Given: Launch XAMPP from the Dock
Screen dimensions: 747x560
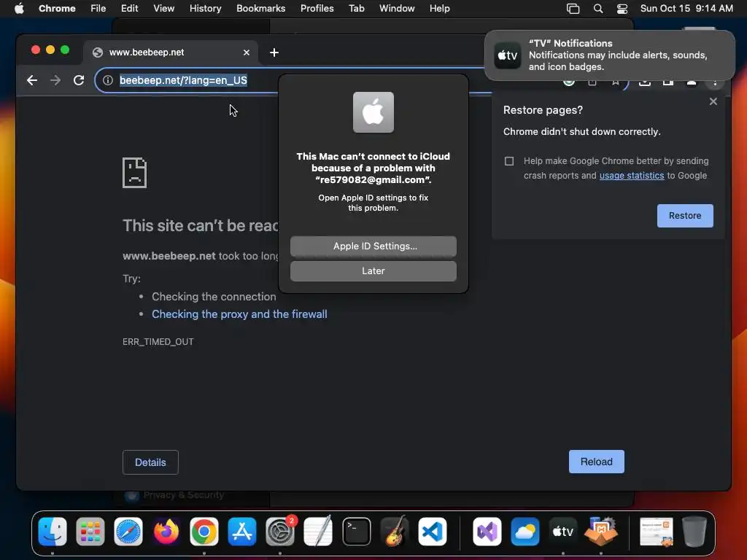Looking at the screenshot, I should coord(601,531).
